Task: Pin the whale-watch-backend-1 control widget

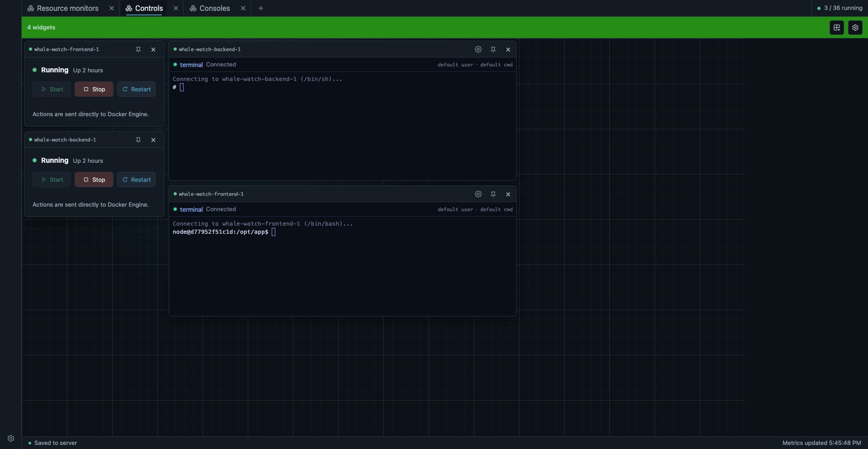Action: click(138, 140)
